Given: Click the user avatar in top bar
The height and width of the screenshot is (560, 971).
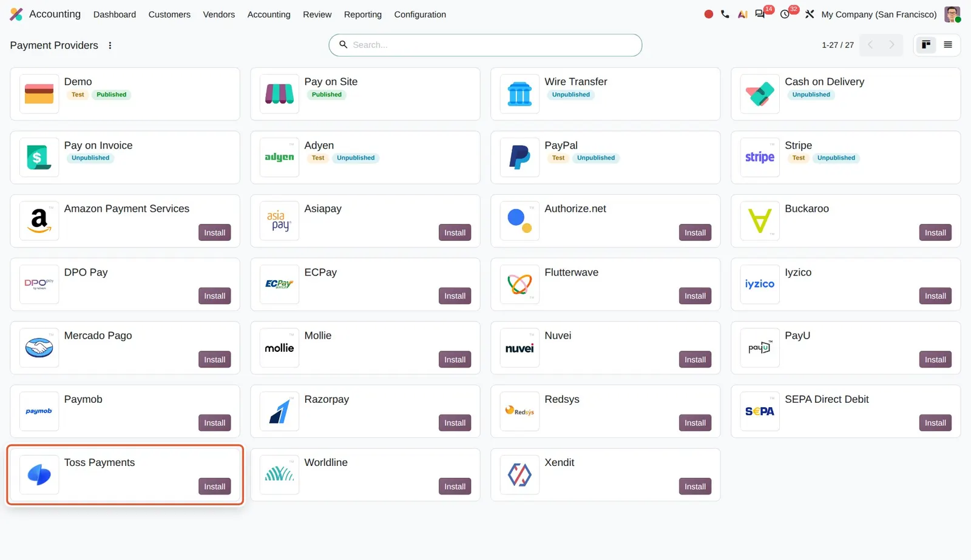Looking at the screenshot, I should (x=952, y=14).
